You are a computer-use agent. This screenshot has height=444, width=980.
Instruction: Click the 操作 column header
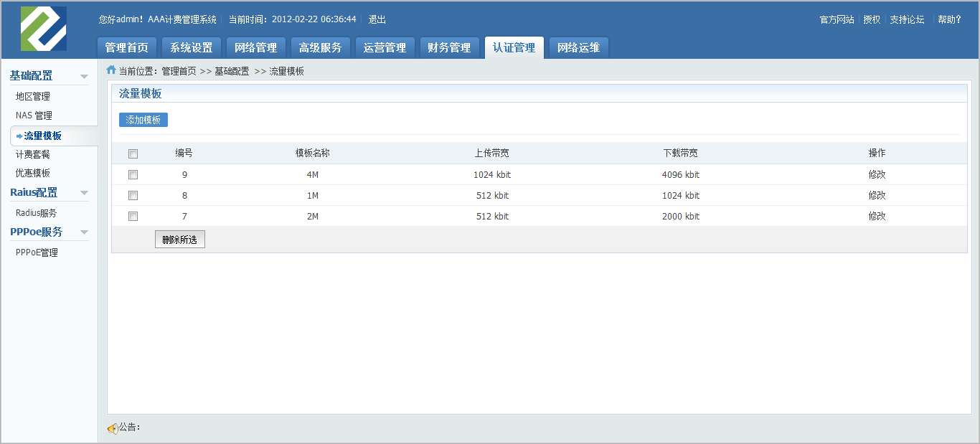pos(877,153)
